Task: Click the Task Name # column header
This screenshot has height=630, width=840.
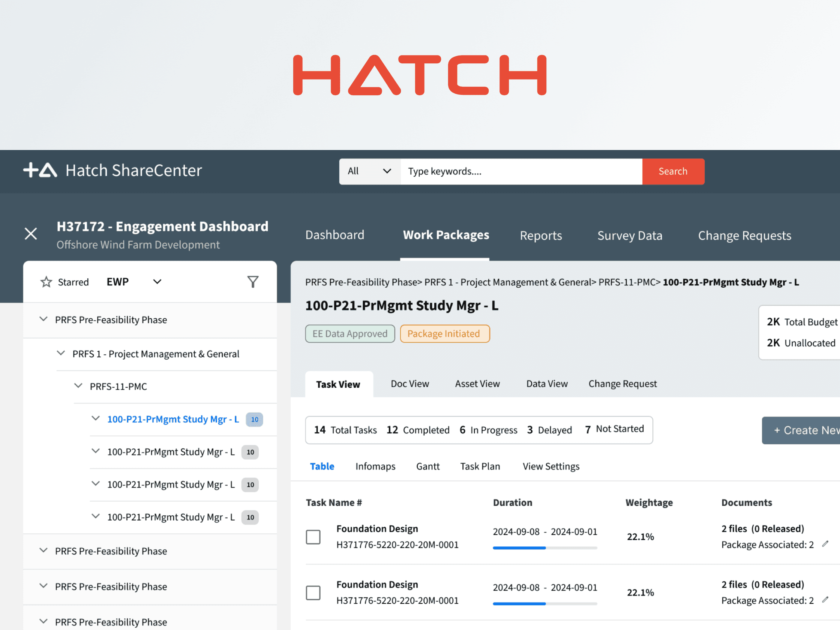Action: [334, 503]
